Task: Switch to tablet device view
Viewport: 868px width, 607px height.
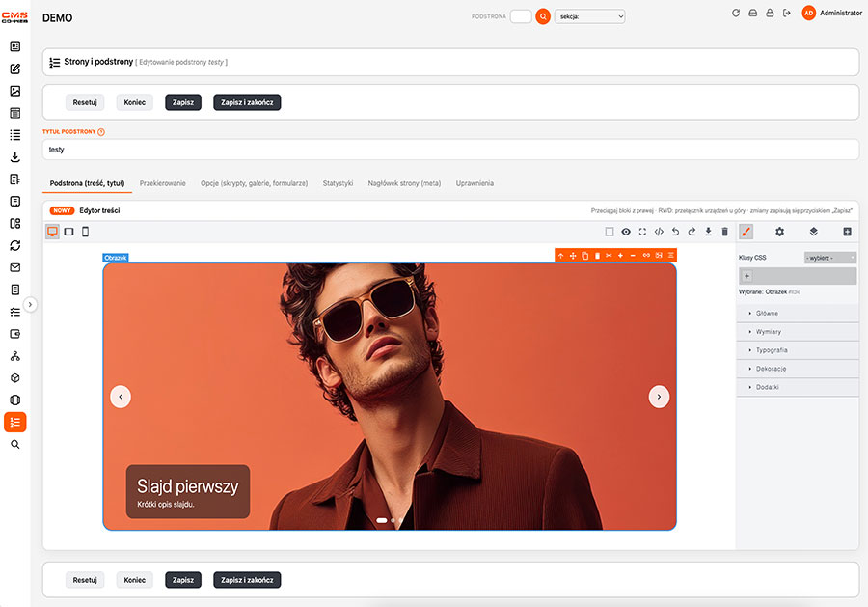Action: coord(68,232)
